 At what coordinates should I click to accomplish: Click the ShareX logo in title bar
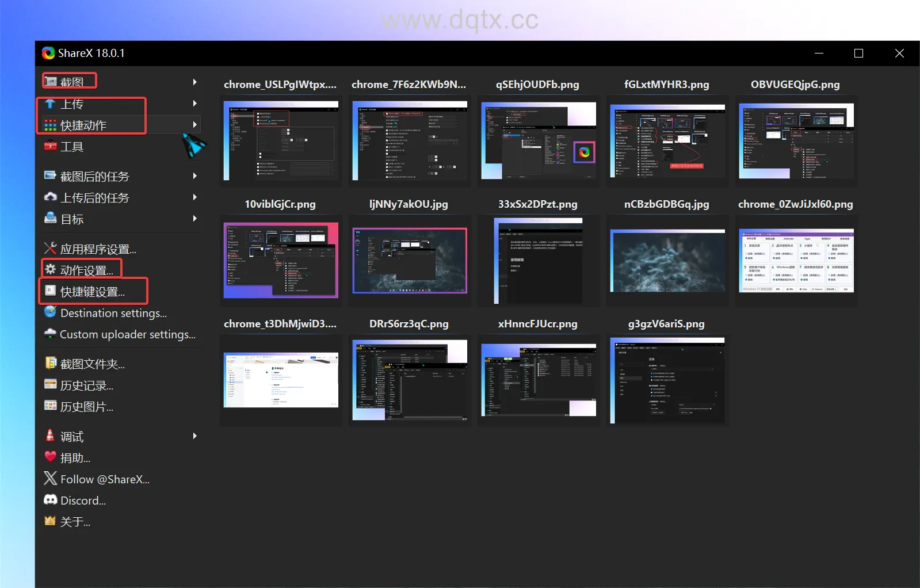pyautogui.click(x=48, y=54)
